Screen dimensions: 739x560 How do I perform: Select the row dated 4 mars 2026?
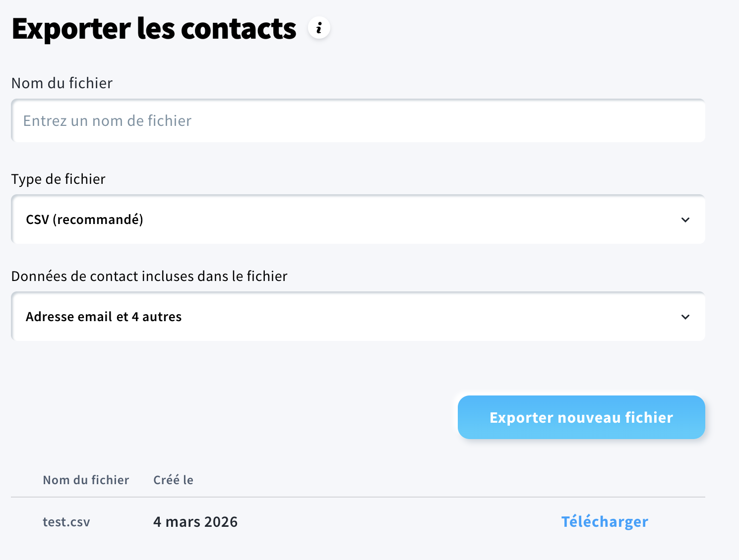195,521
